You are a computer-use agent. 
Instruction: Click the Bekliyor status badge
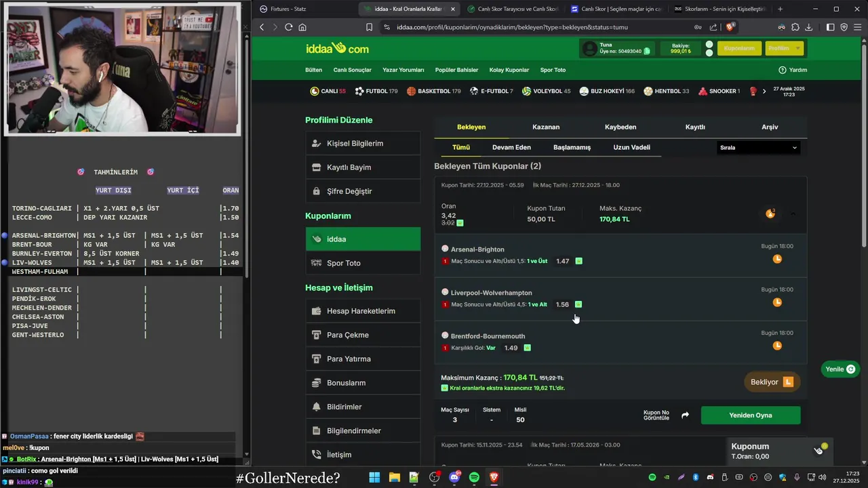click(x=772, y=382)
